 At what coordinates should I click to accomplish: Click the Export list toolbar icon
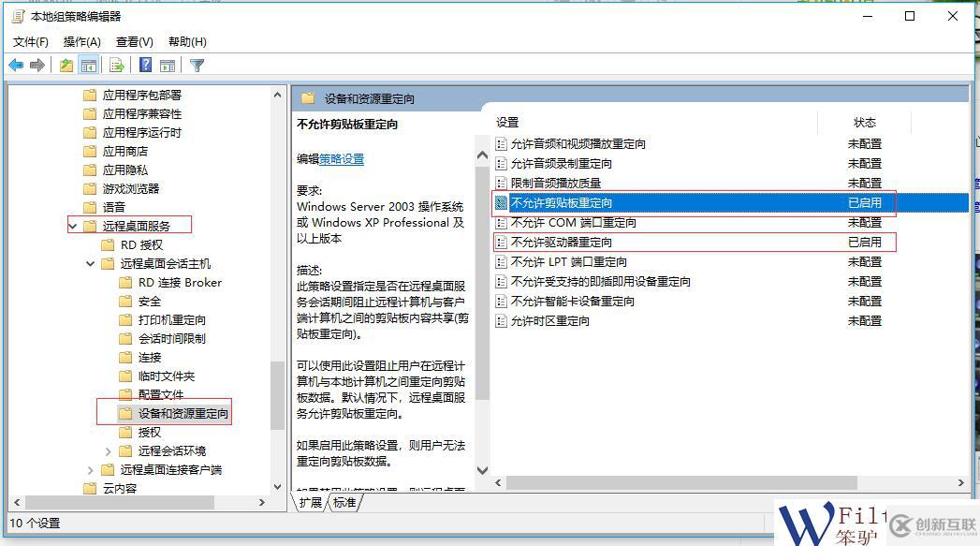(x=117, y=65)
